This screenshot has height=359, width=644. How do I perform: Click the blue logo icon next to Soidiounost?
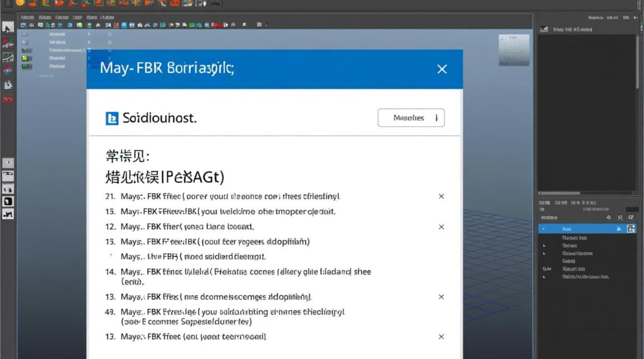112,118
